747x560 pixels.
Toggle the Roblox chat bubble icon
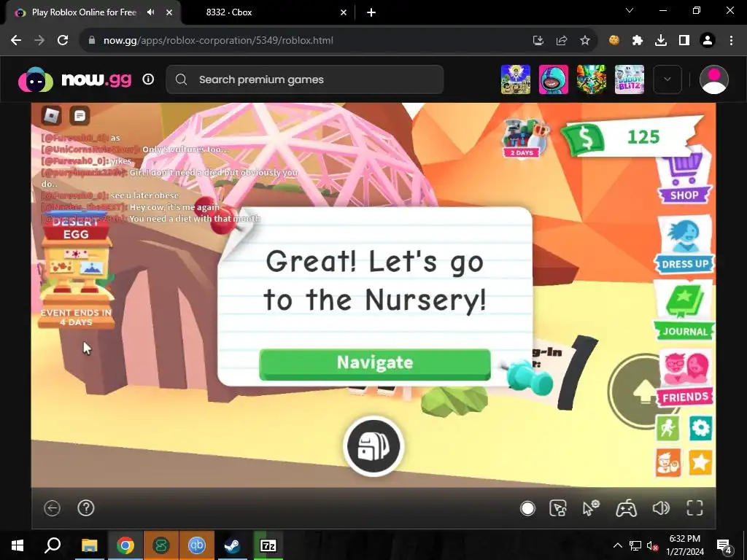click(x=80, y=116)
